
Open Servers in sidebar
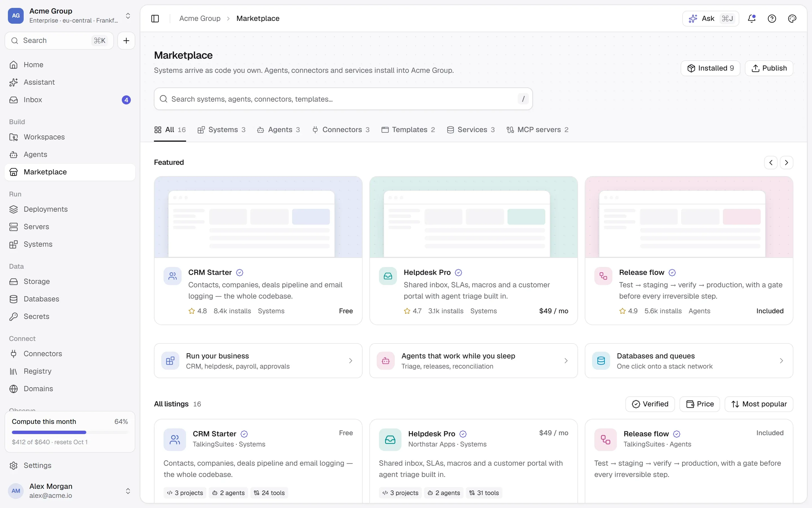click(x=70, y=227)
